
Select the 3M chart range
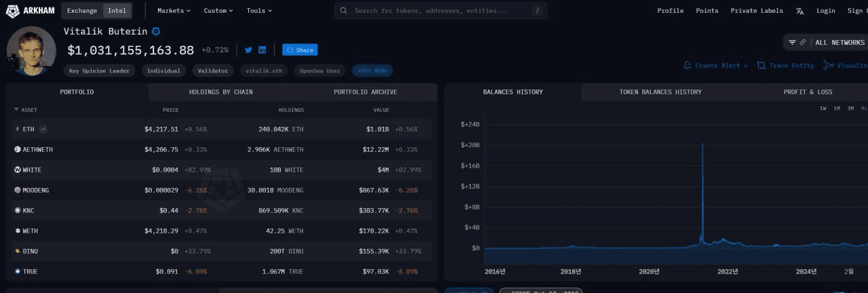[x=850, y=109]
